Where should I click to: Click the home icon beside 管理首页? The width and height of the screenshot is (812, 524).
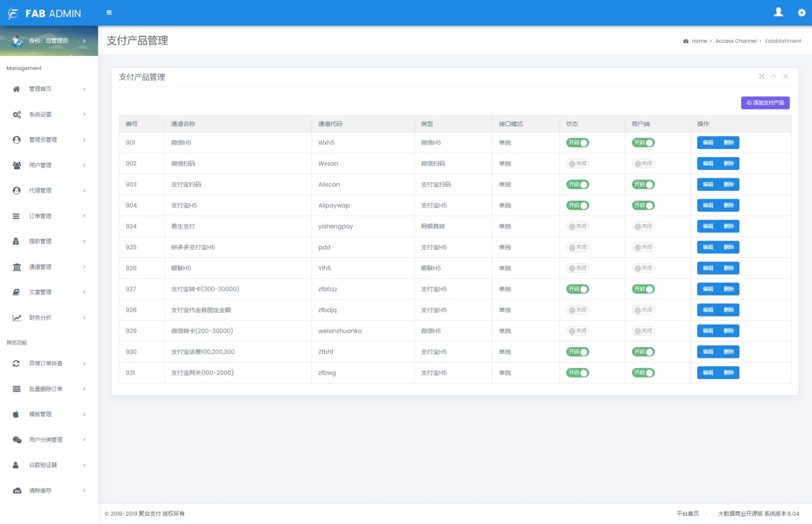pos(16,89)
